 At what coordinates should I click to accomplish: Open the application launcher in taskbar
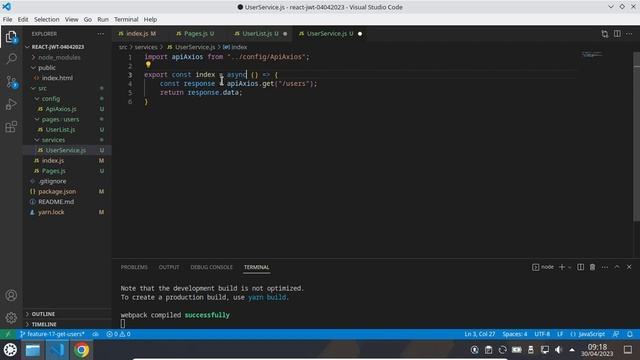pos(10,350)
